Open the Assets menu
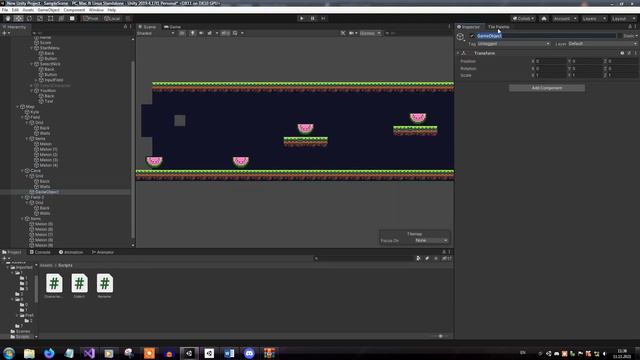 (x=28, y=10)
